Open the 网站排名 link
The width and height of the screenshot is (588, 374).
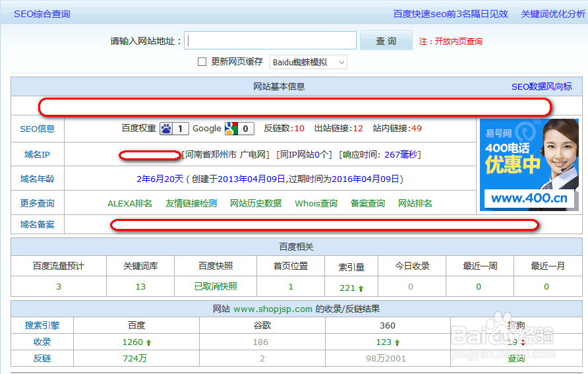point(415,203)
